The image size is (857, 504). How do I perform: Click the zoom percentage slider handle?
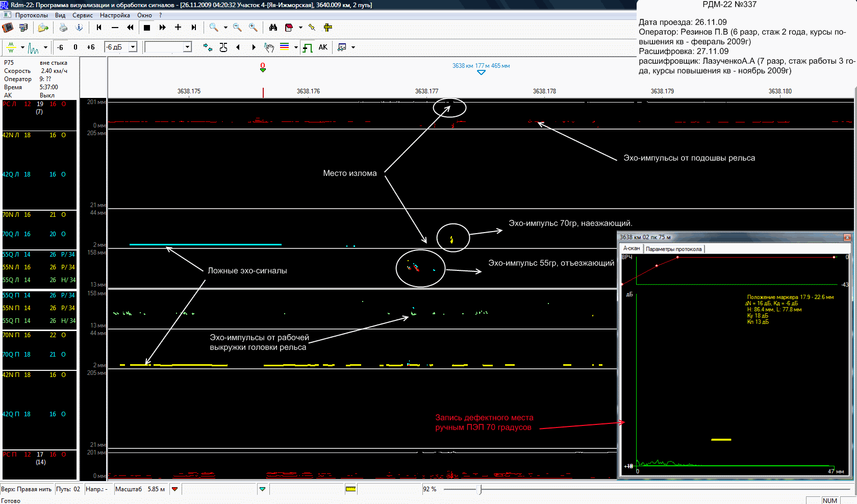478,490
